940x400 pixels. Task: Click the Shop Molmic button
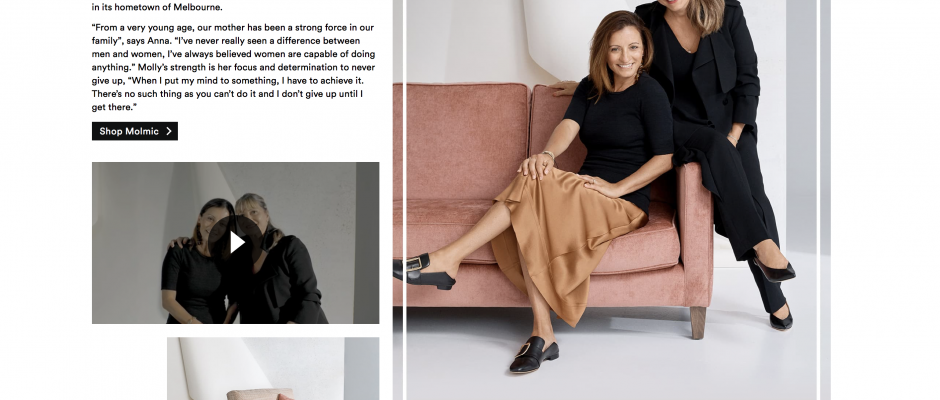click(135, 131)
